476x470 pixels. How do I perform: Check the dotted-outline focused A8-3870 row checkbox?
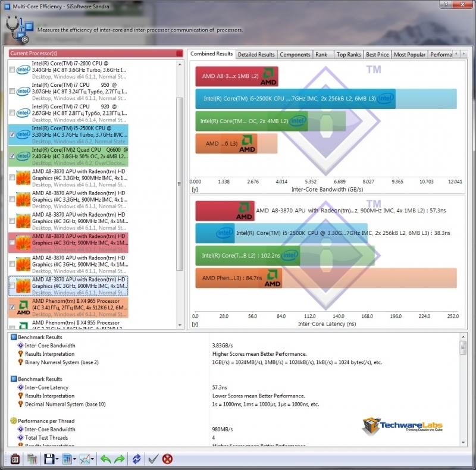pyautogui.click(x=12, y=286)
